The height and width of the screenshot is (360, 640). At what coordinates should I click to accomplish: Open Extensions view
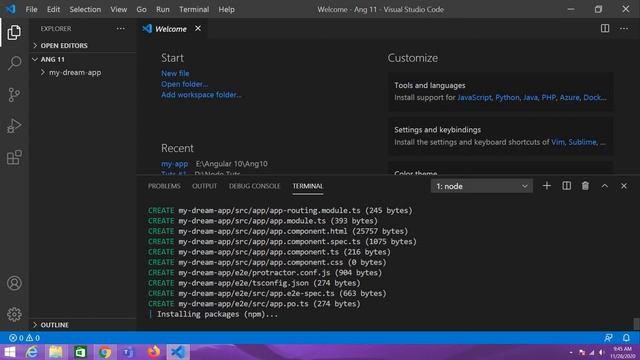tap(14, 157)
